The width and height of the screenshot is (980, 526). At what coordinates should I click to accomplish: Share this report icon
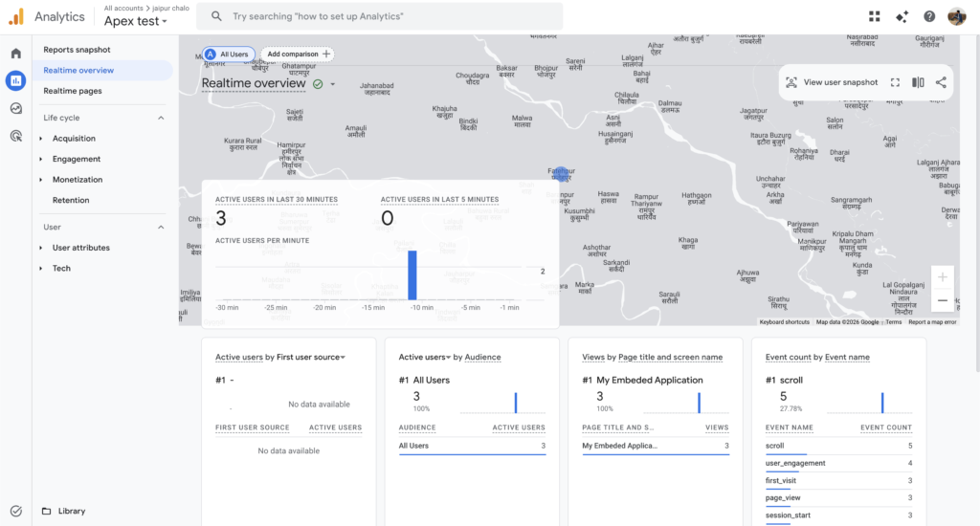[941, 82]
